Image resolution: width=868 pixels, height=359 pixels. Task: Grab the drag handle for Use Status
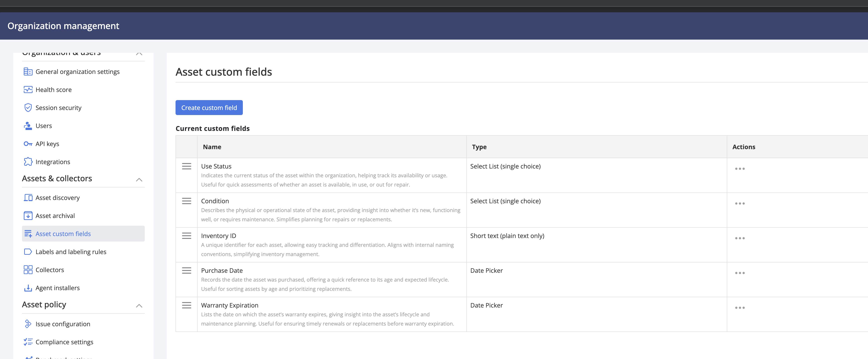186,167
